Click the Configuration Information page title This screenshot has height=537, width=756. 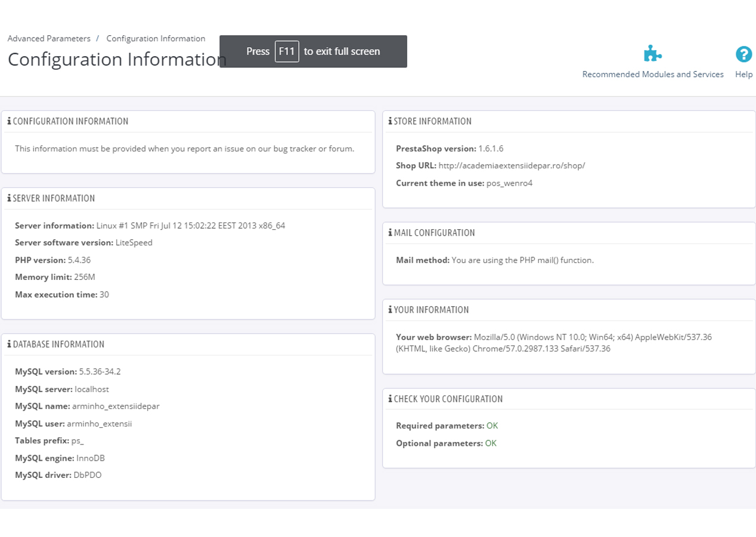pos(117,59)
